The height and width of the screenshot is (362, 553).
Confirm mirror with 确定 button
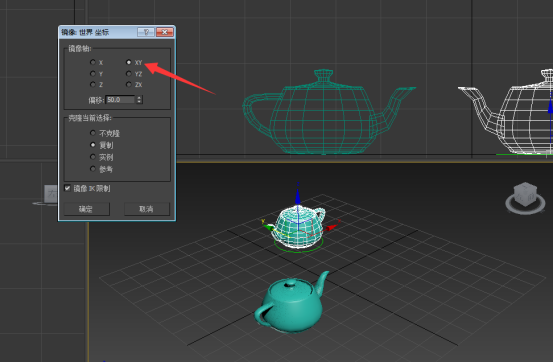pyautogui.click(x=87, y=209)
